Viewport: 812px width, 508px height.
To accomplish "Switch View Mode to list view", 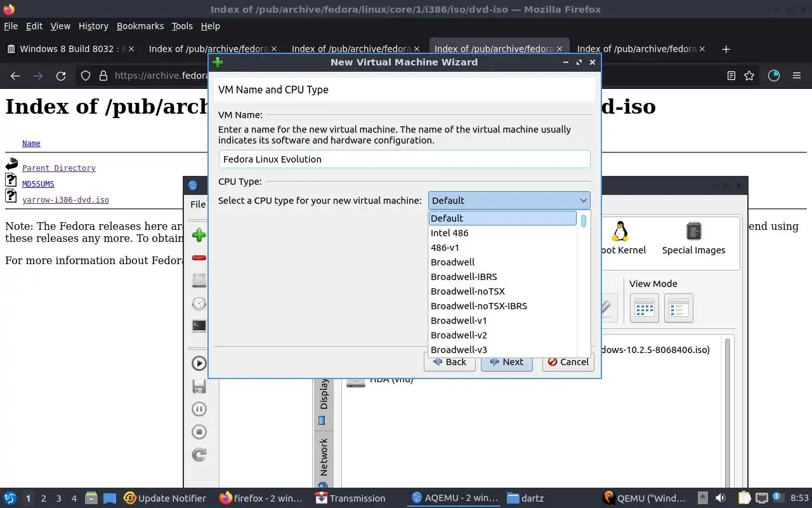I will click(678, 309).
